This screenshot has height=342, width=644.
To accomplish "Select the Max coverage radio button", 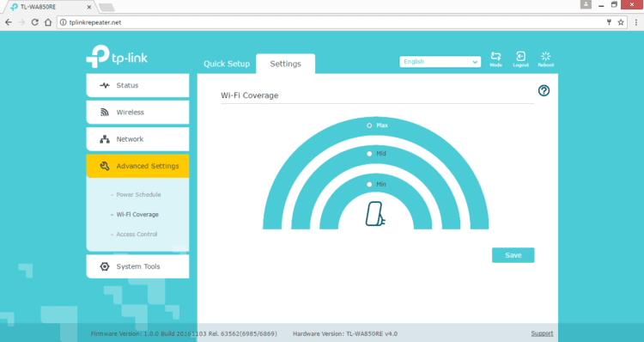I will click(369, 125).
